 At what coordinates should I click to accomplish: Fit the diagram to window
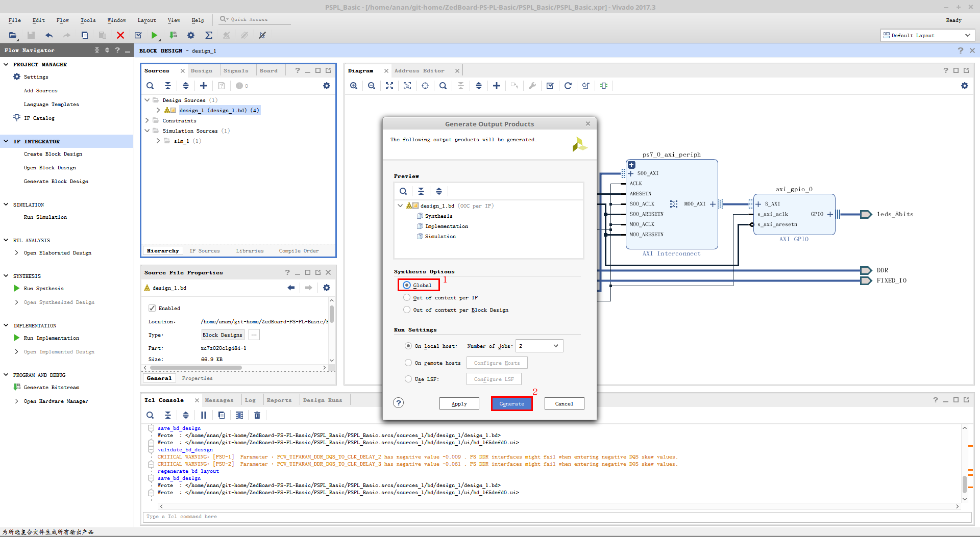(x=389, y=86)
